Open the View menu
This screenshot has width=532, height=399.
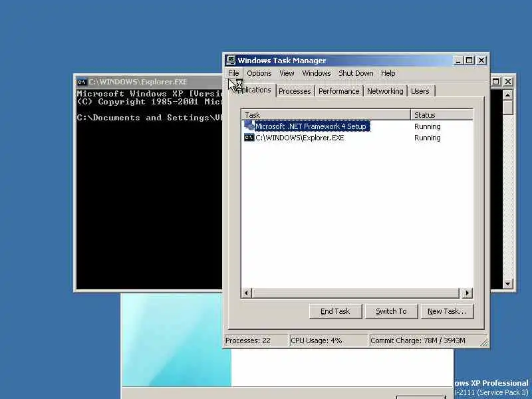(x=287, y=73)
